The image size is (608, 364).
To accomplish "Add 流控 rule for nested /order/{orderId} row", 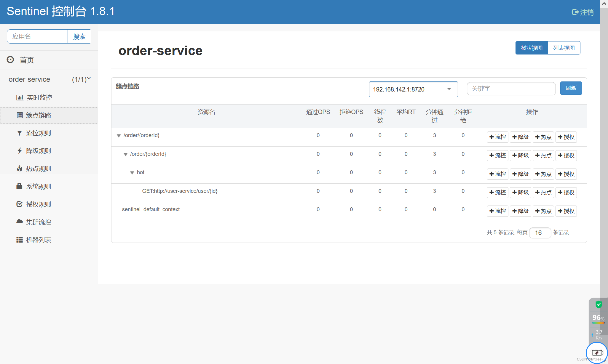I will (x=497, y=155).
